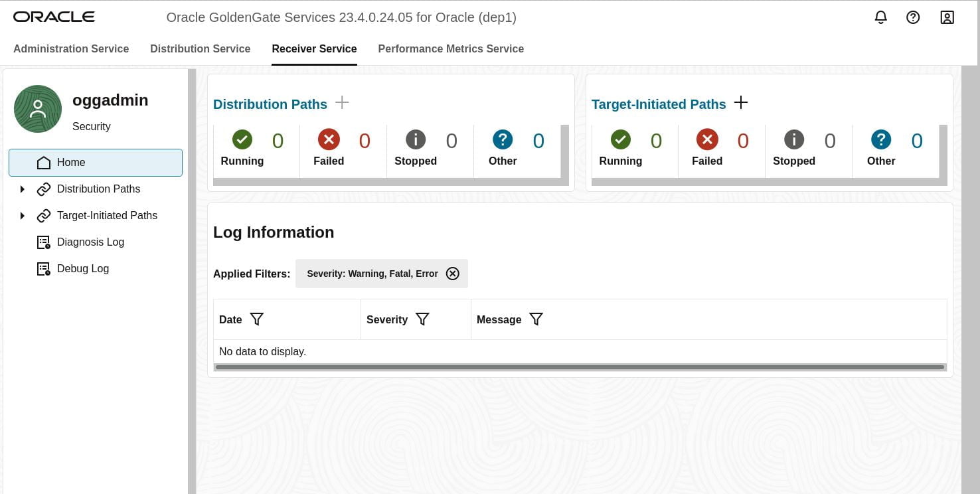Open the notifications bell icon
Viewport: 980px width, 494px height.
[880, 17]
